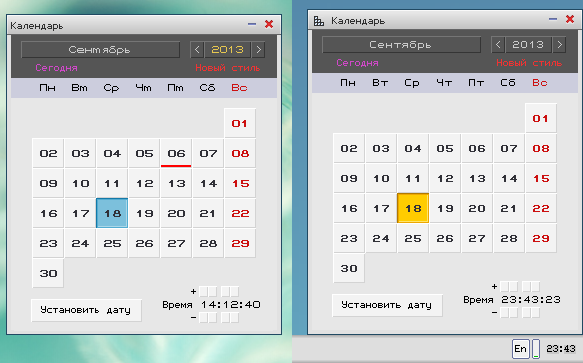Image resolution: width=583 pixels, height=363 pixels.
Task: Open the Сентябрь month selector in left calendar
Action: point(100,50)
